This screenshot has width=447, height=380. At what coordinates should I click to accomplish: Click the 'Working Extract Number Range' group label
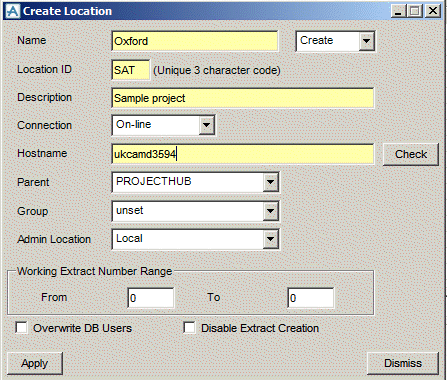pos(95,271)
